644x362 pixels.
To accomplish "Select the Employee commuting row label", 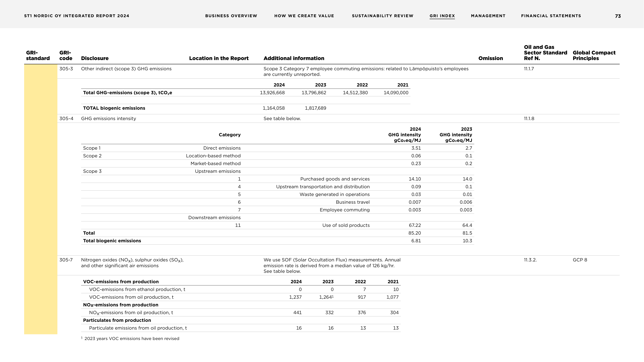I will pos(344,210).
